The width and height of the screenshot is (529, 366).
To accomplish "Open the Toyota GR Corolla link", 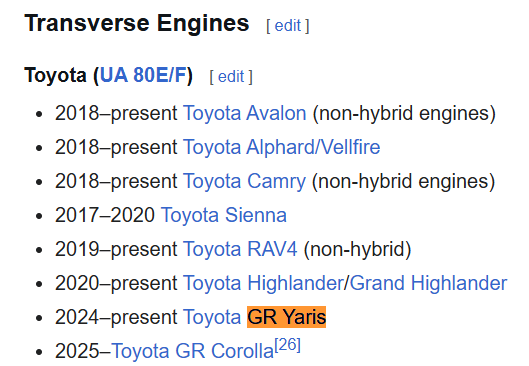I will pyautogui.click(x=192, y=351).
